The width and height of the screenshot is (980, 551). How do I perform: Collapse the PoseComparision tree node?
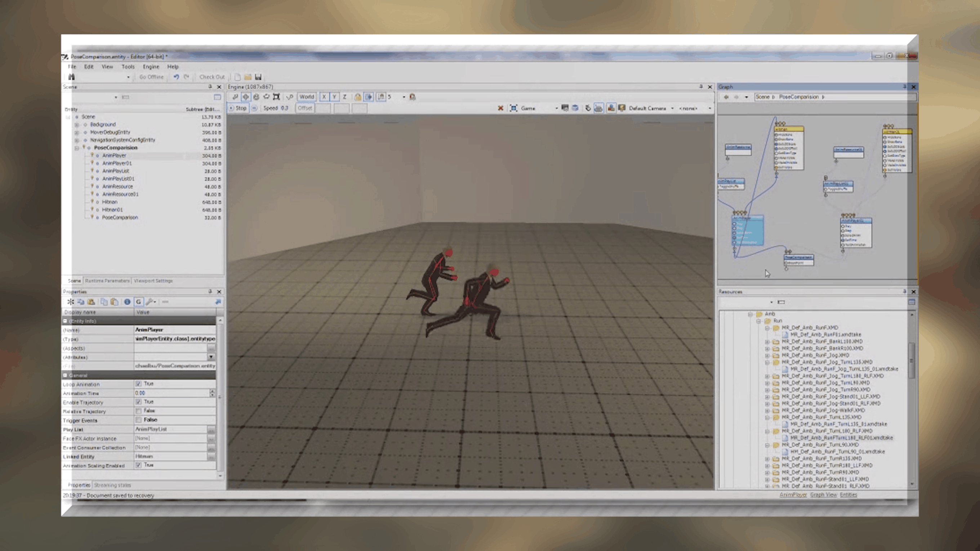[77, 148]
